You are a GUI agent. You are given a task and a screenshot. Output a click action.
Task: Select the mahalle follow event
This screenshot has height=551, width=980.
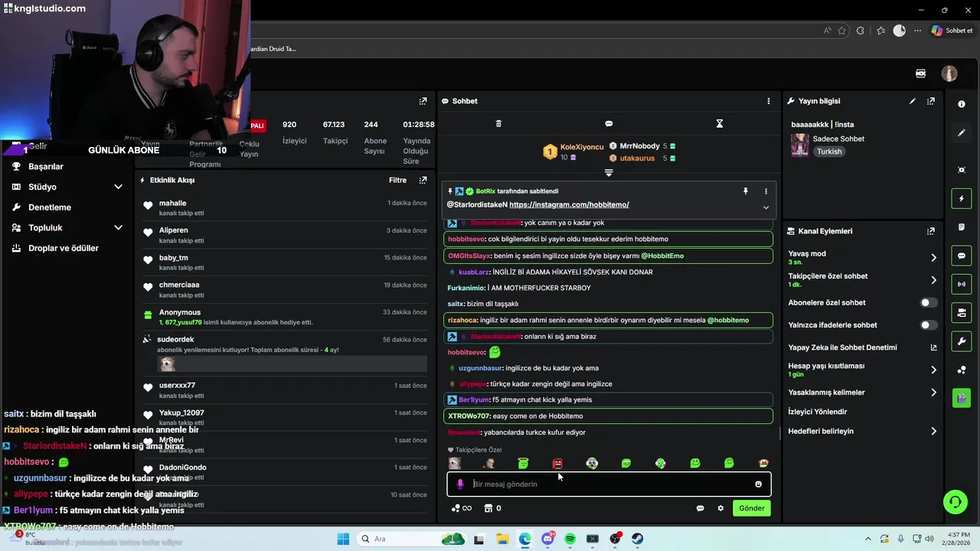284,207
